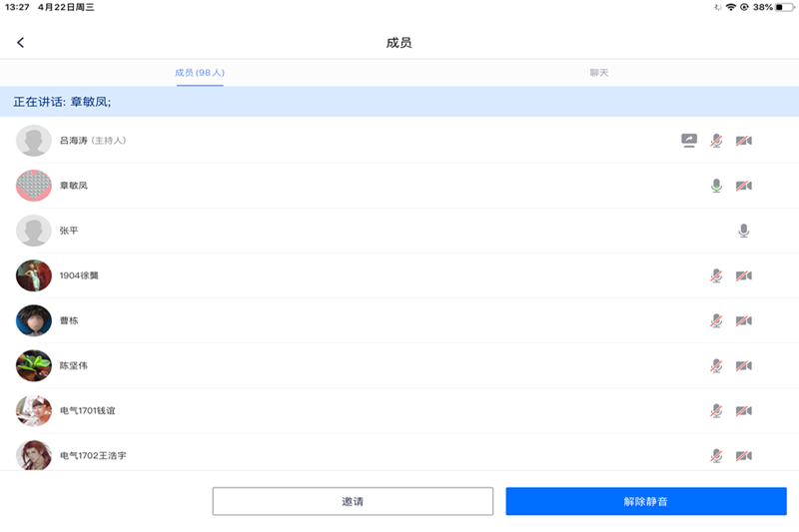Image resolution: width=799 pixels, height=532 pixels.
Task: Click the active microphone icon for 章敏凤
Action: coord(716,186)
